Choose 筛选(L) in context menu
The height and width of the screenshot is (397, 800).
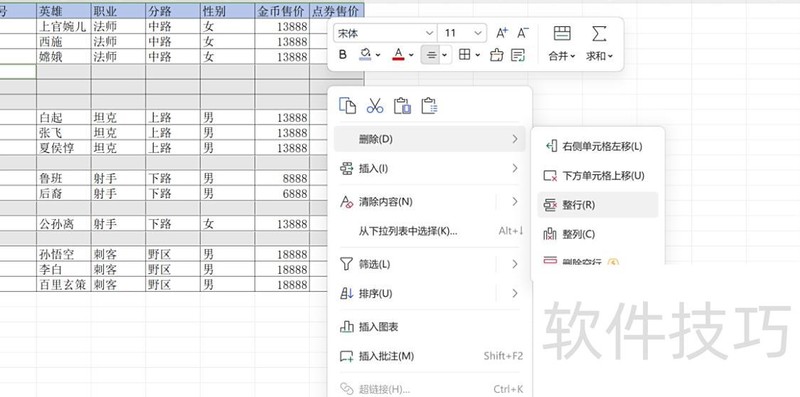coord(430,264)
